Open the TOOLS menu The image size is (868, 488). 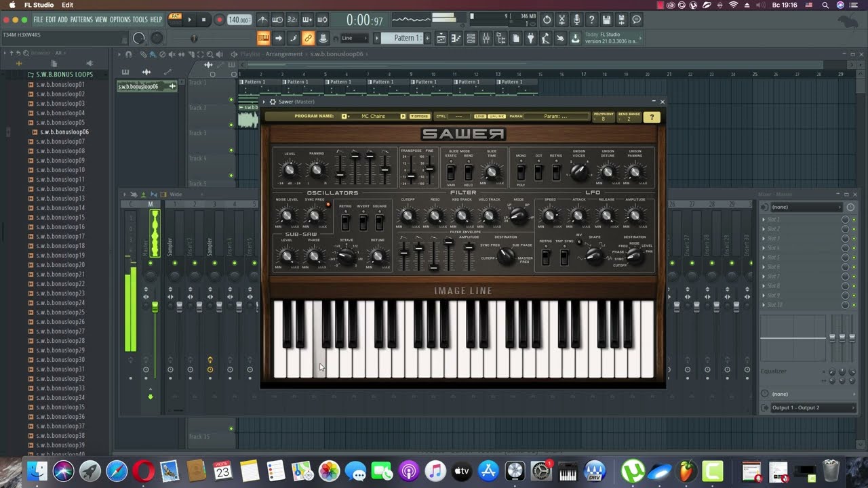click(140, 20)
